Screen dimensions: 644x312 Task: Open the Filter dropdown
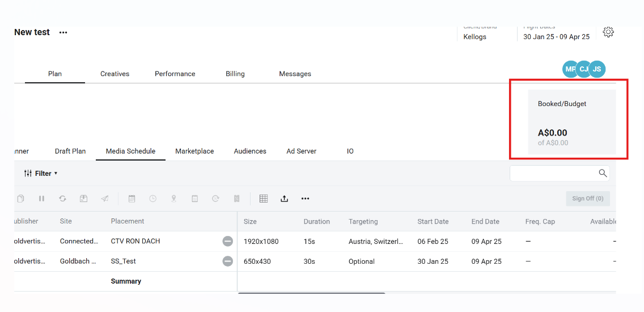(x=41, y=174)
